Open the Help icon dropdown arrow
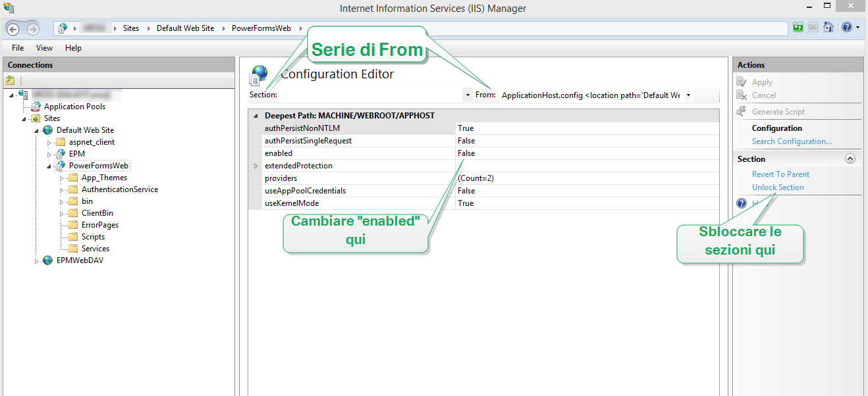Image resolution: width=868 pixels, height=396 pixels. pos(857,28)
